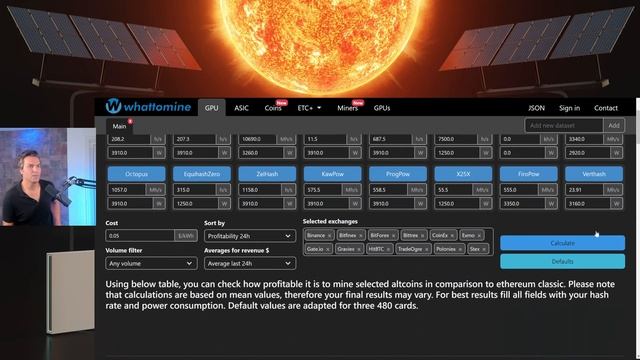
Task: Toggle the FiroPow algorithm
Action: (529, 174)
